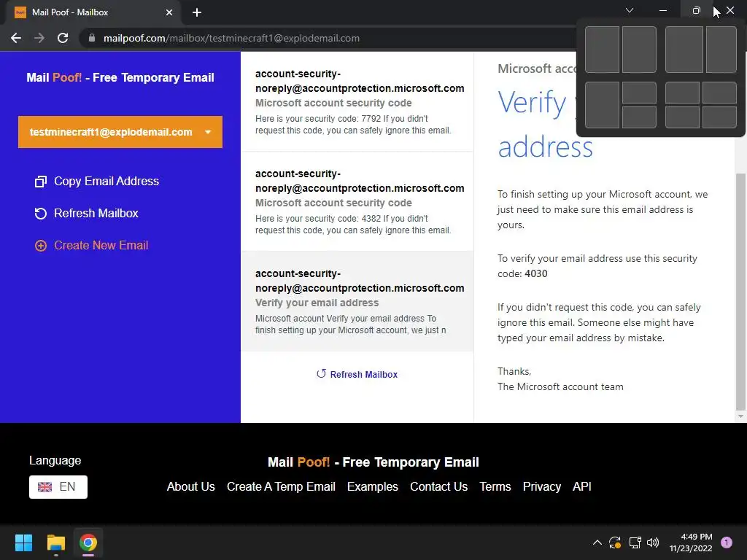This screenshot has width=747, height=560.
Task: Open the Contact Us footer link
Action: point(438,486)
